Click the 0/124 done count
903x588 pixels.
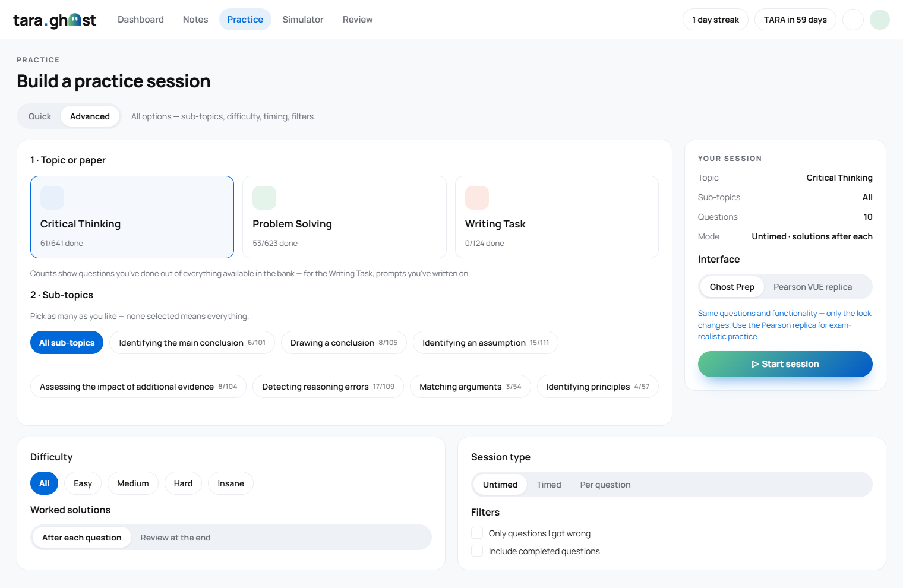(485, 243)
